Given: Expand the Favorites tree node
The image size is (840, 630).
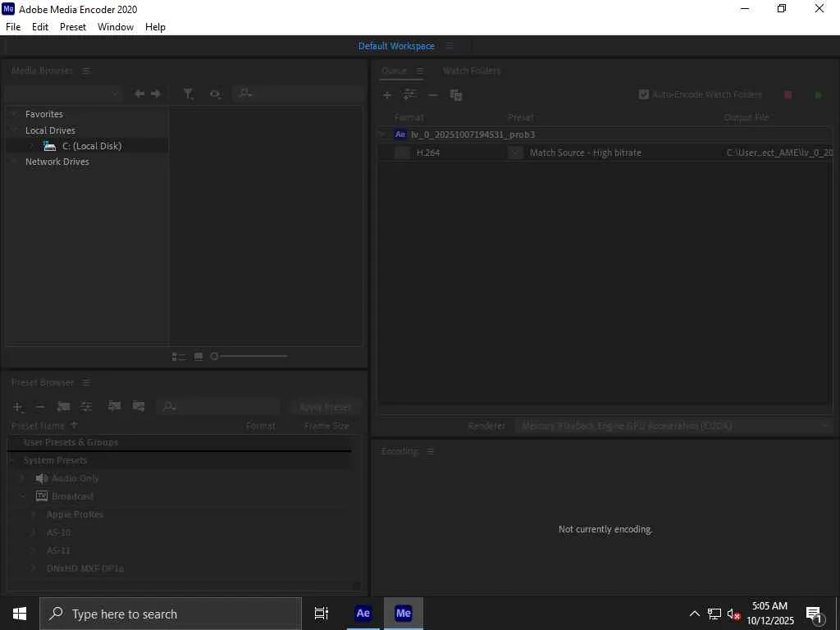Looking at the screenshot, I should coord(15,114).
